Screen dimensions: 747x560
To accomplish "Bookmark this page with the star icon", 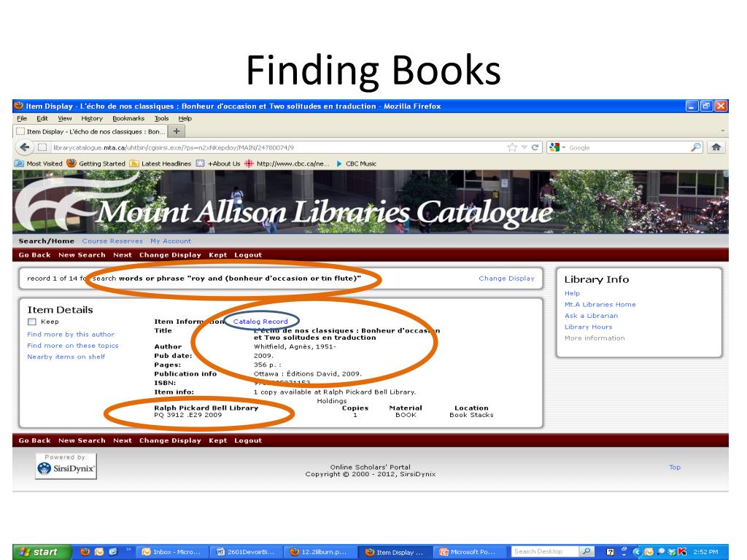I will [x=512, y=147].
